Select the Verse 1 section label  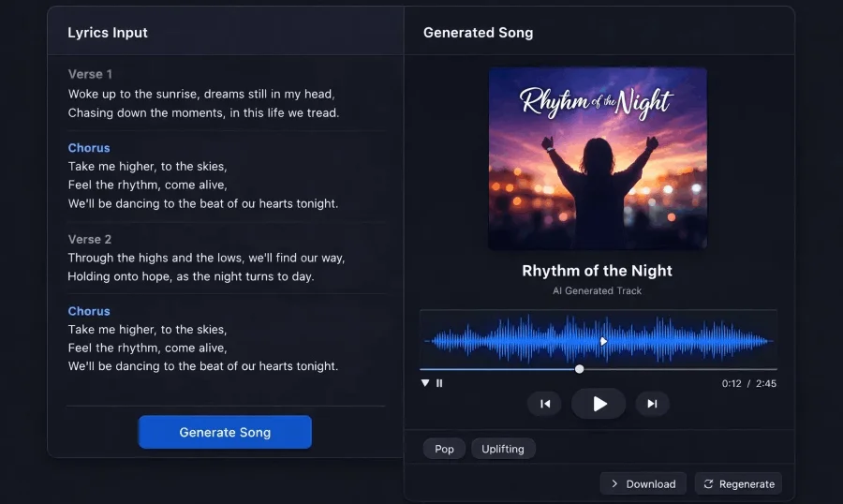(x=90, y=74)
